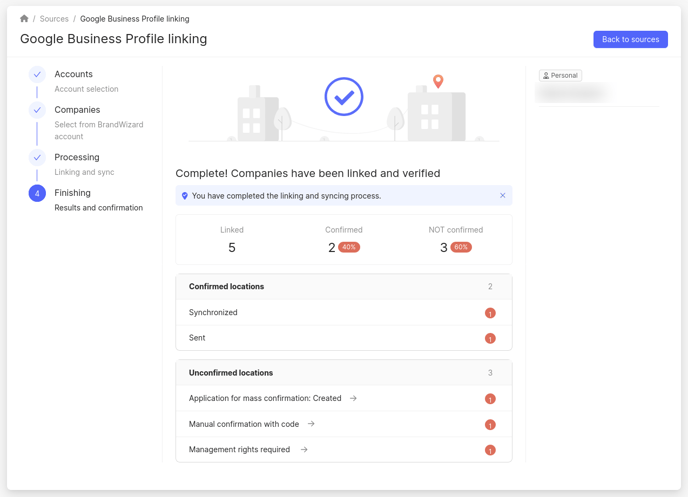
Task: Click the Confirmed 40% badge
Action: coord(349,247)
